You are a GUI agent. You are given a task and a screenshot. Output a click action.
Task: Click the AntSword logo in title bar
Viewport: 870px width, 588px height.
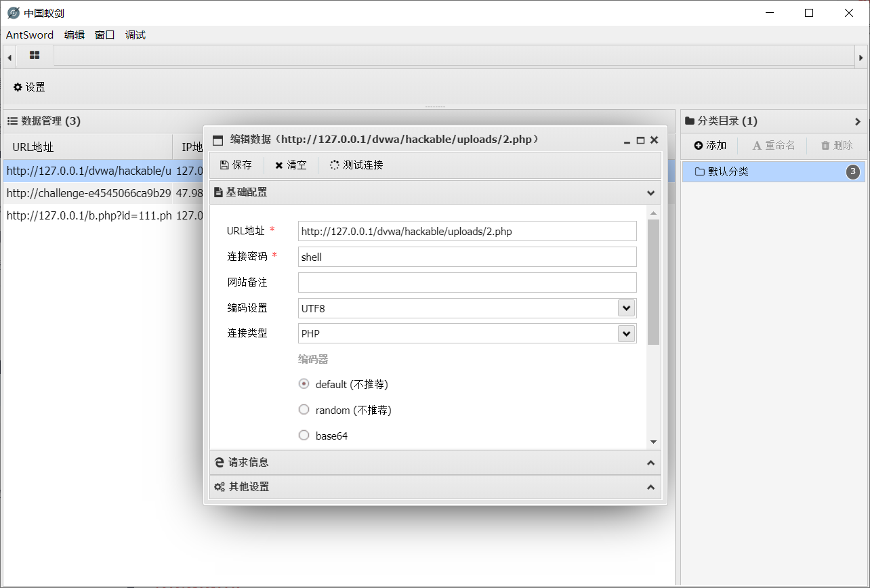click(x=14, y=13)
